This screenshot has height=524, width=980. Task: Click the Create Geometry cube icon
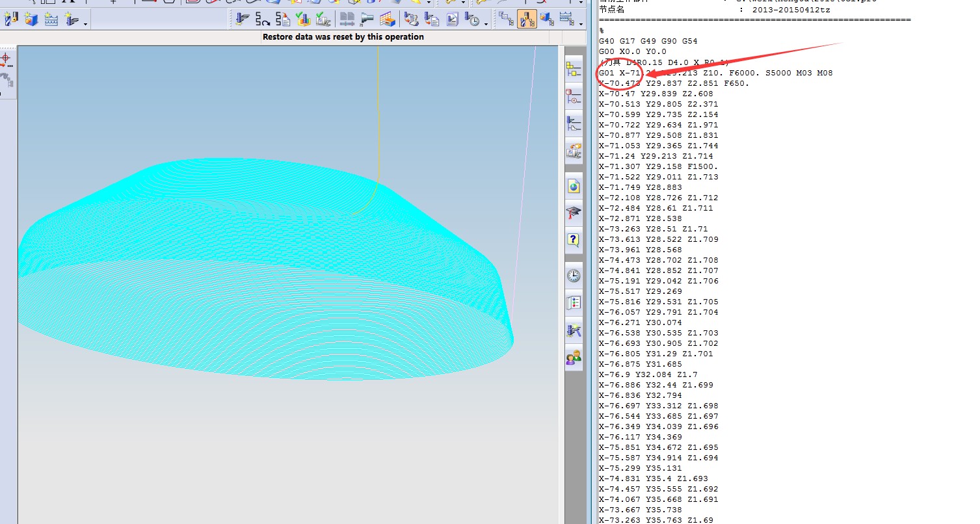(x=31, y=20)
